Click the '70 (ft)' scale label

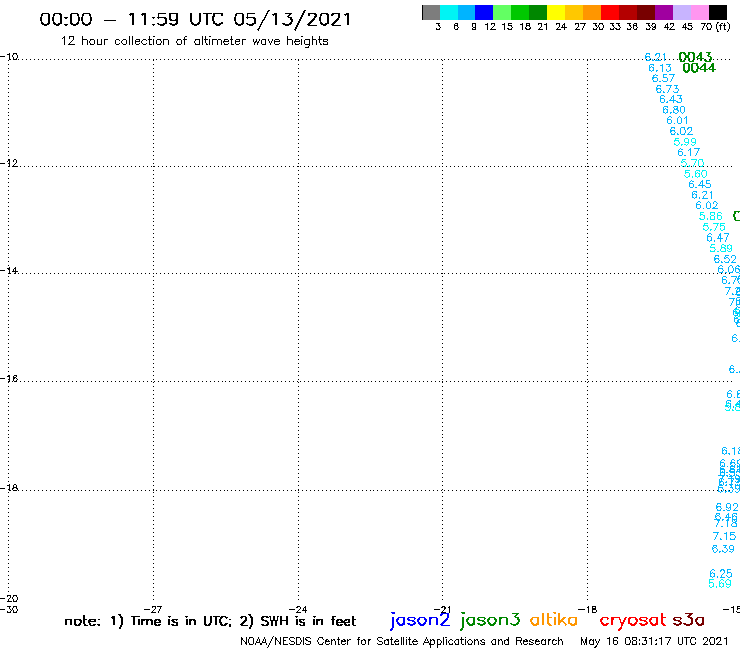(x=715, y=27)
